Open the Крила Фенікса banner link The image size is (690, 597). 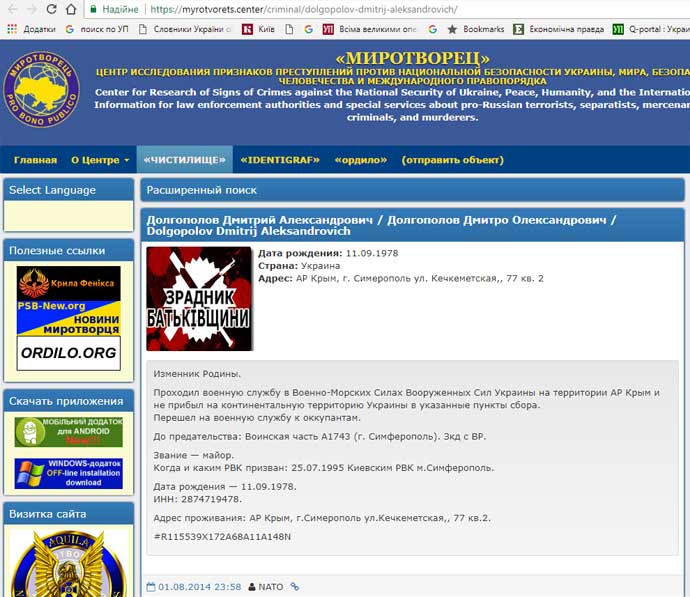(x=68, y=283)
